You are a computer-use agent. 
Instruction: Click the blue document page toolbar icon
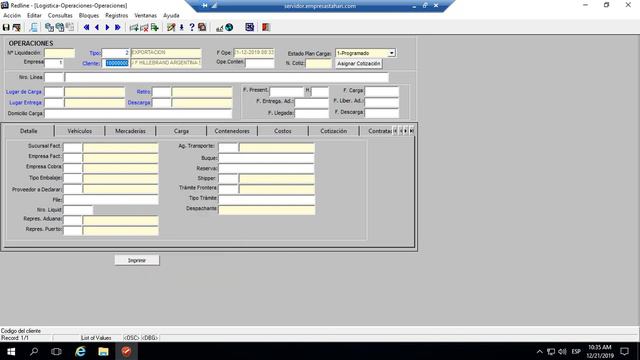coord(34,27)
